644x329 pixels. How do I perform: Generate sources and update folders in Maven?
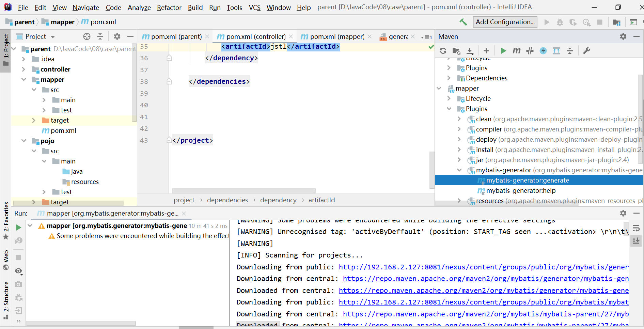(x=456, y=51)
